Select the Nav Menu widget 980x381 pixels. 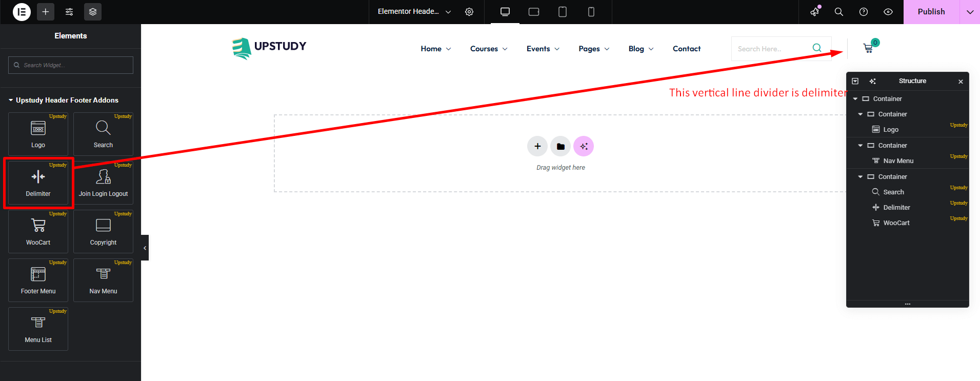(x=103, y=280)
